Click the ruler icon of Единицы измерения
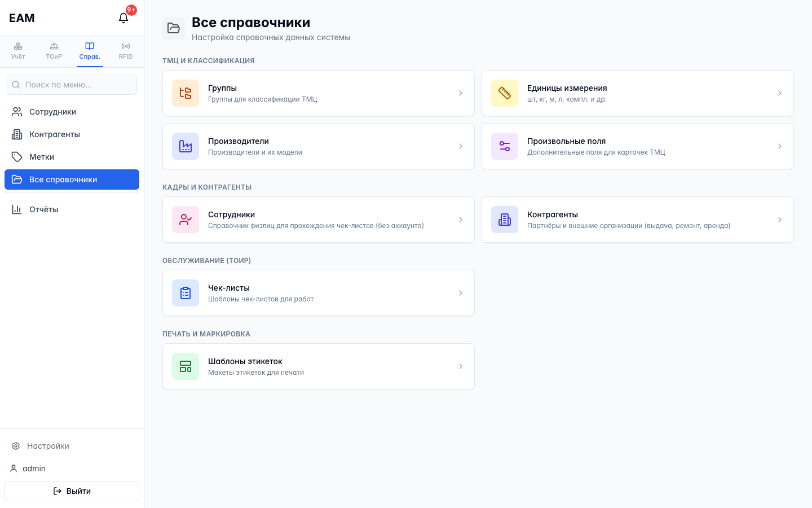Screen dimensions: 812x508 coord(505,93)
